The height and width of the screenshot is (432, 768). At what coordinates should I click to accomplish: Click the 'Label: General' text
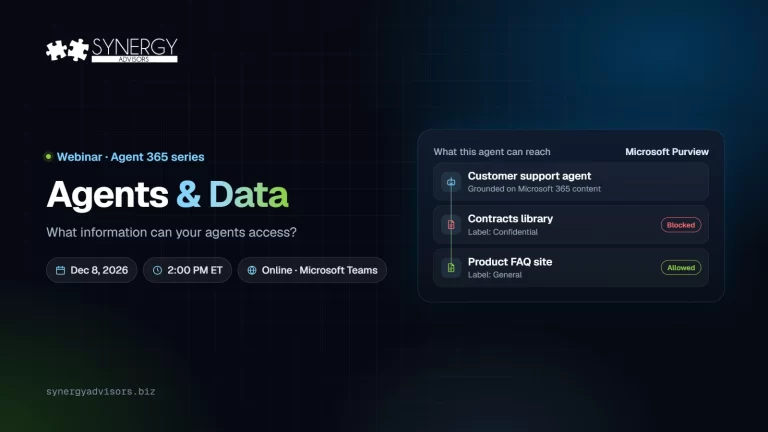coord(495,275)
